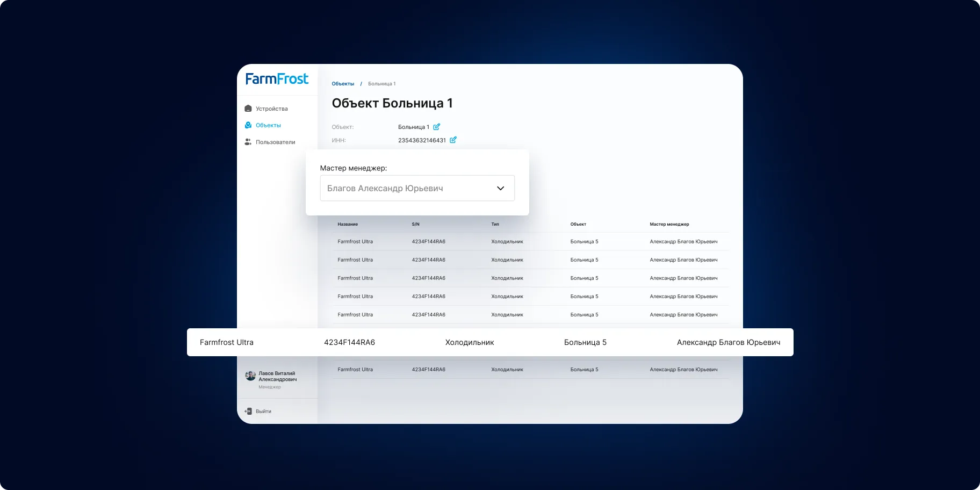Click the Объекты sidebar icon
Viewport: 980px width, 490px height.
[x=248, y=125]
